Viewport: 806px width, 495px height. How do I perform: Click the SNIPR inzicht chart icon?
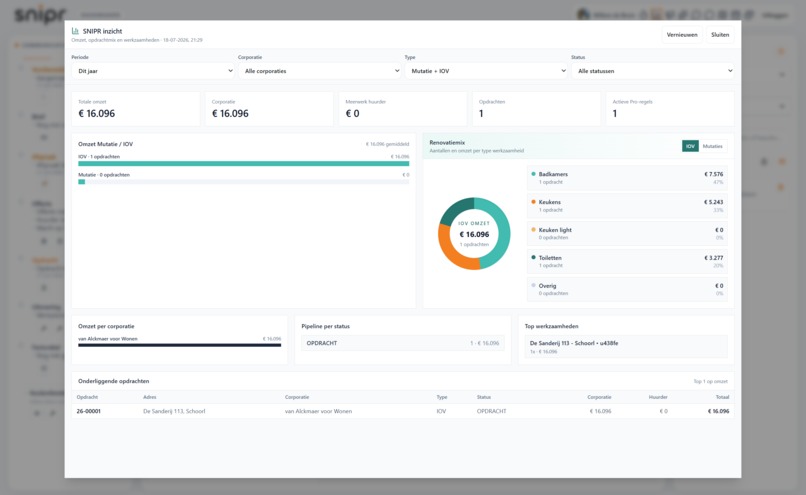75,31
